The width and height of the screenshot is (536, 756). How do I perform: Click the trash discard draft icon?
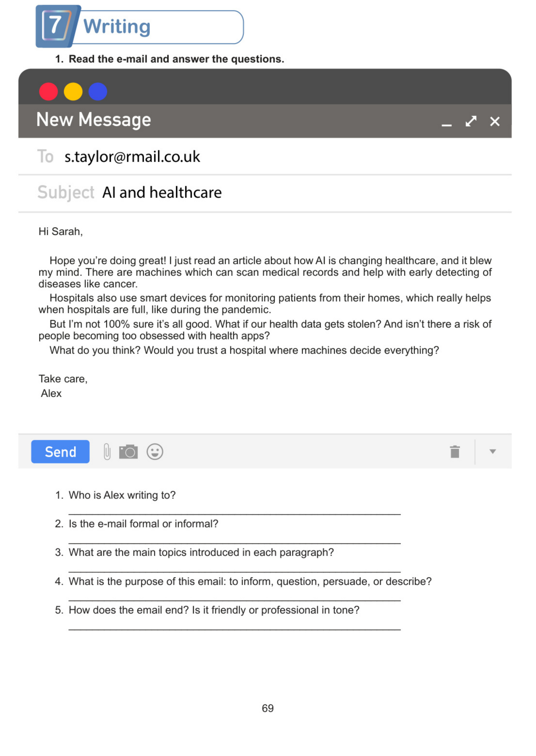455,451
